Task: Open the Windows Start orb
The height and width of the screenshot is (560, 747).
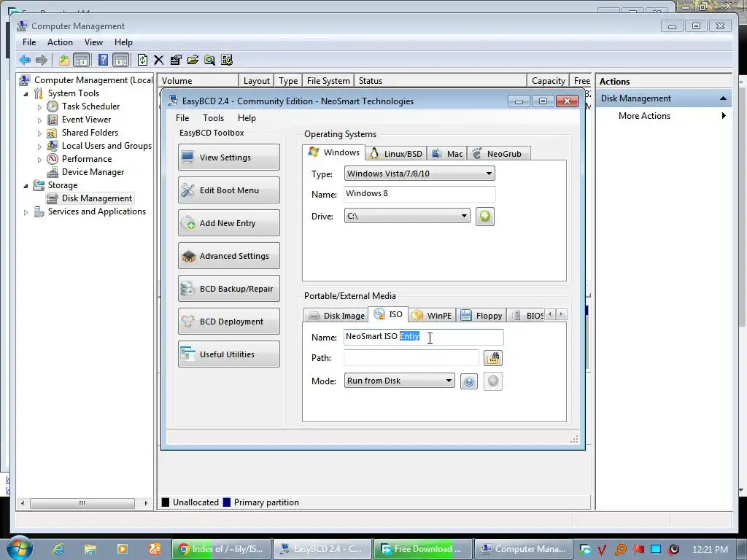Action: (20, 548)
